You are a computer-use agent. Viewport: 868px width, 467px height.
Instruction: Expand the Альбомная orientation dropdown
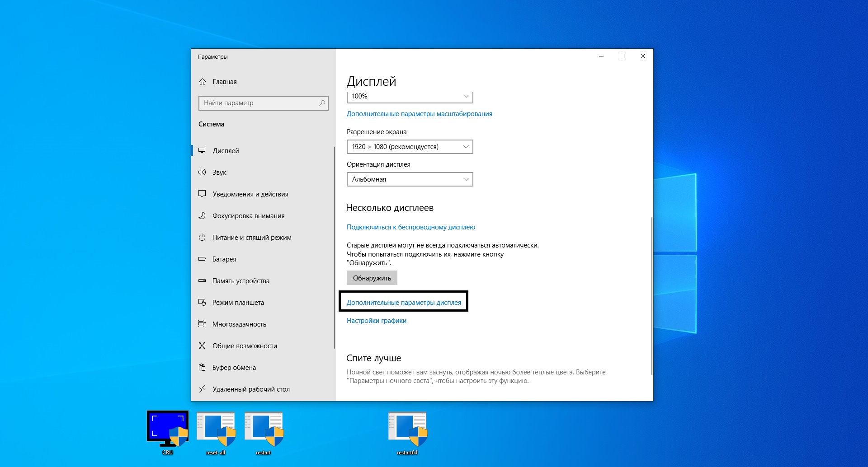point(410,179)
